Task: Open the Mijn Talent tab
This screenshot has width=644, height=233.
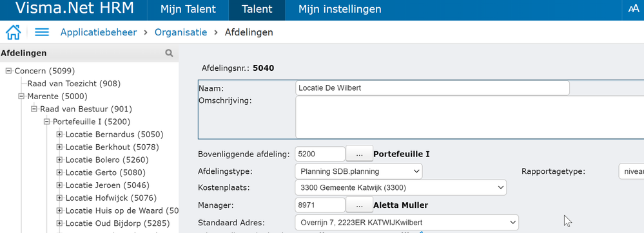Action: [x=188, y=9]
